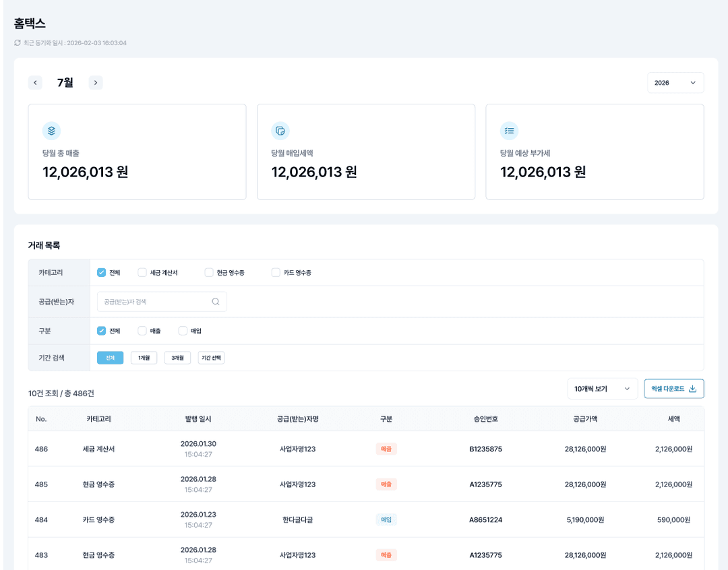Click the 구분 column header in table

coord(386,419)
